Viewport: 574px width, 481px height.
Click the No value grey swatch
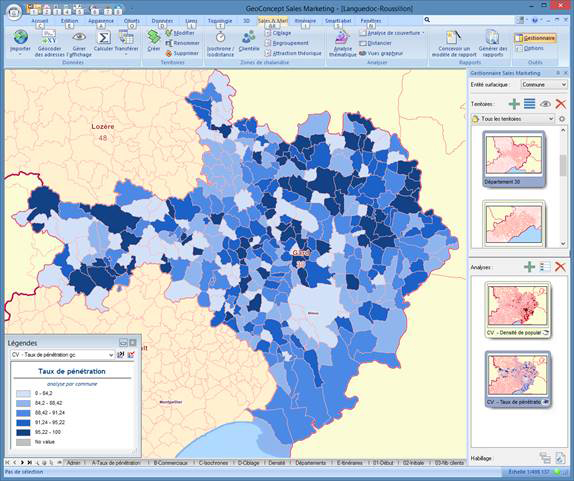23,442
